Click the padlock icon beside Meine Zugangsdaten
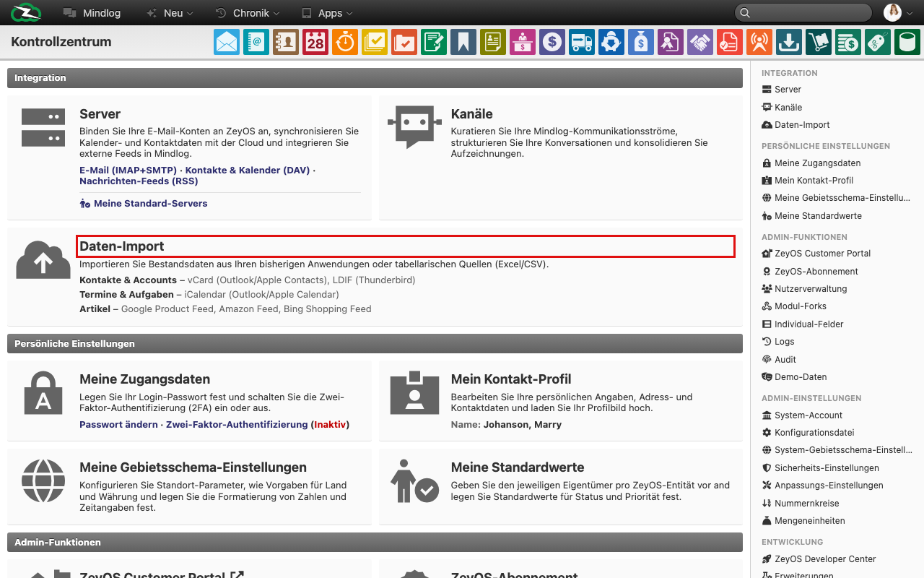 pos(43,393)
